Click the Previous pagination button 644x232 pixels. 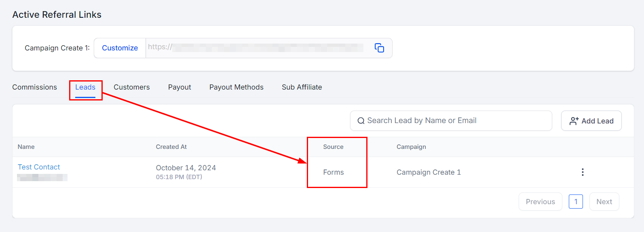[x=540, y=202]
